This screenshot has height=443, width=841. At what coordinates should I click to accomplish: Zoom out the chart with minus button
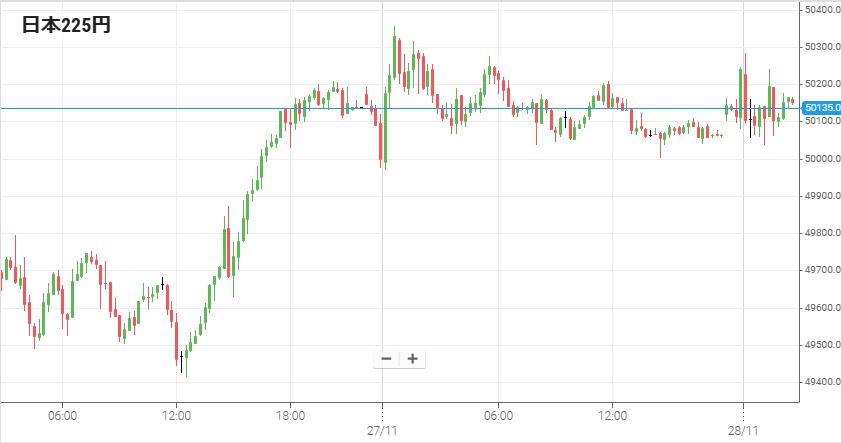click(386, 359)
